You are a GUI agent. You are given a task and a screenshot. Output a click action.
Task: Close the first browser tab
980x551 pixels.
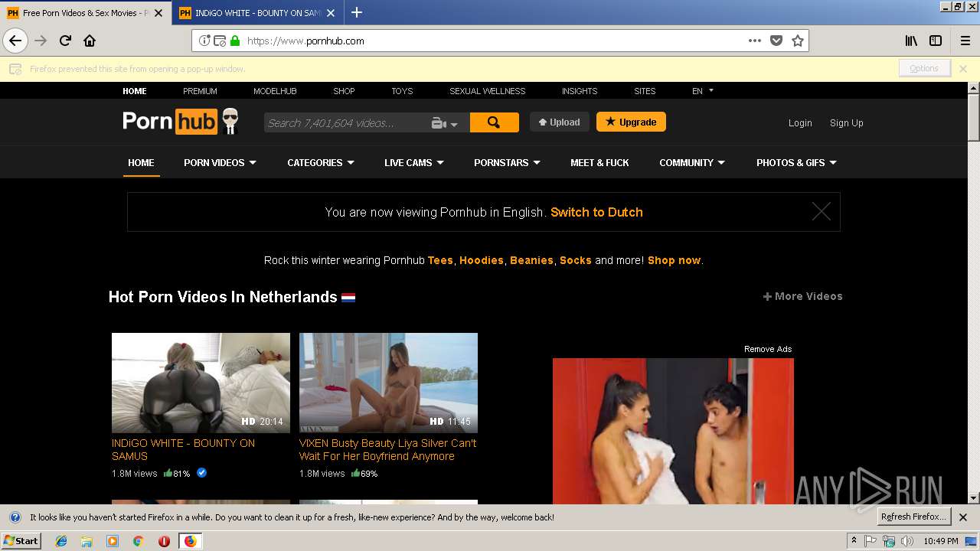click(158, 13)
